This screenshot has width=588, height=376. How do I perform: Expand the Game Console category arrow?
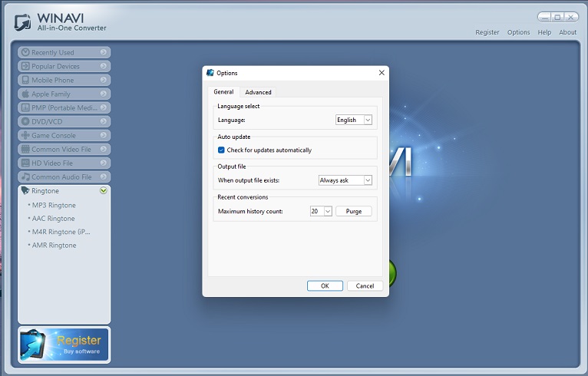[x=103, y=135]
